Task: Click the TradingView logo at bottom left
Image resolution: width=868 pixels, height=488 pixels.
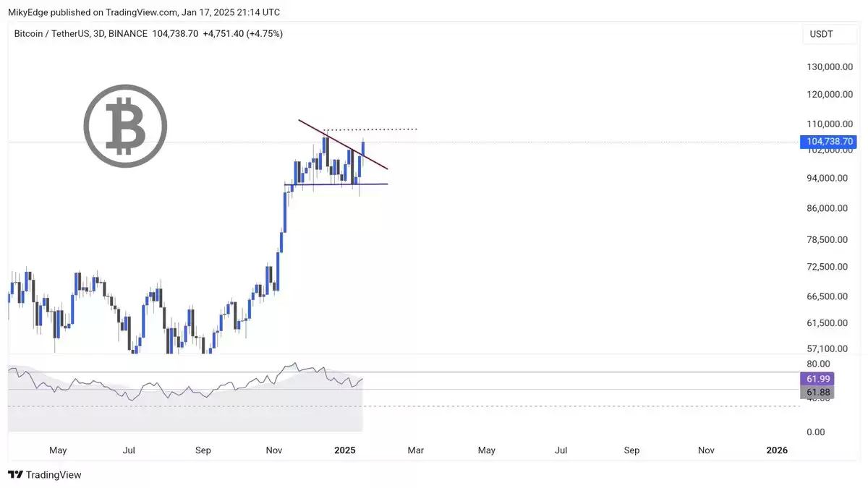Action: click(45, 475)
